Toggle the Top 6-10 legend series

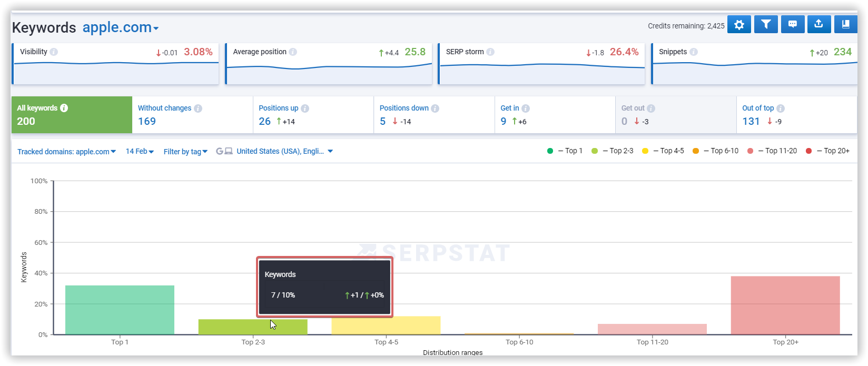715,151
